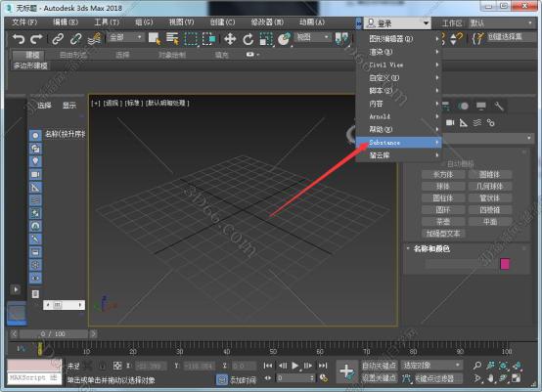
Task: Open the 视图 reference coordinate dropdown
Action: 313,37
